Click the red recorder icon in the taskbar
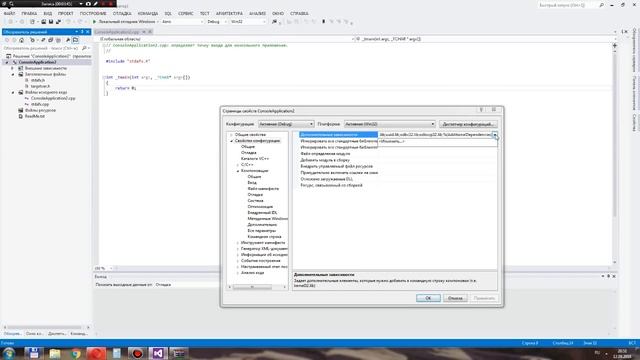This screenshot has width=640, height=360. (138, 353)
